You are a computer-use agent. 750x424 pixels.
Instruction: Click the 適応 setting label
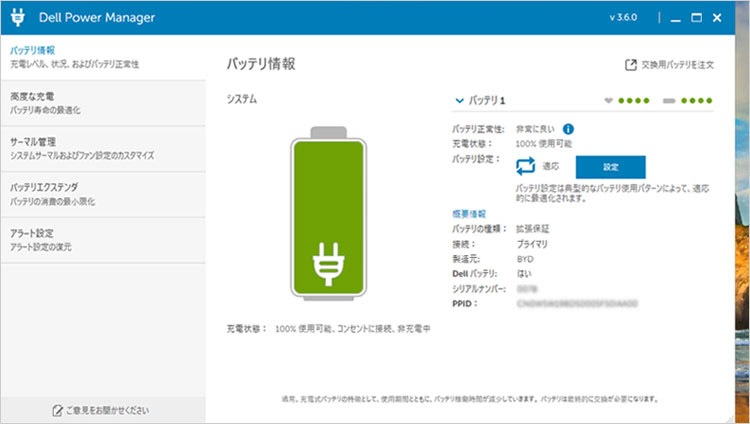coord(550,167)
